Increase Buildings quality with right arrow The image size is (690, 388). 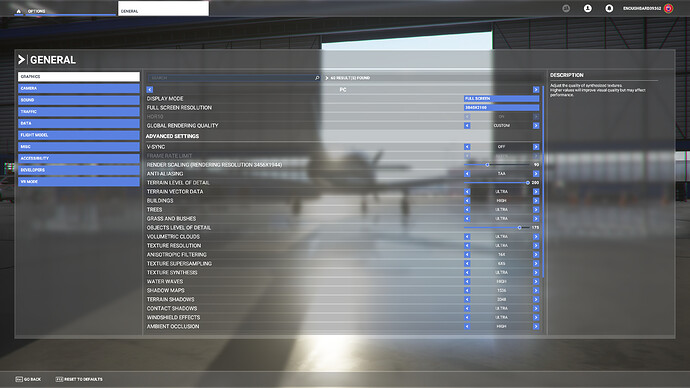[536, 201]
